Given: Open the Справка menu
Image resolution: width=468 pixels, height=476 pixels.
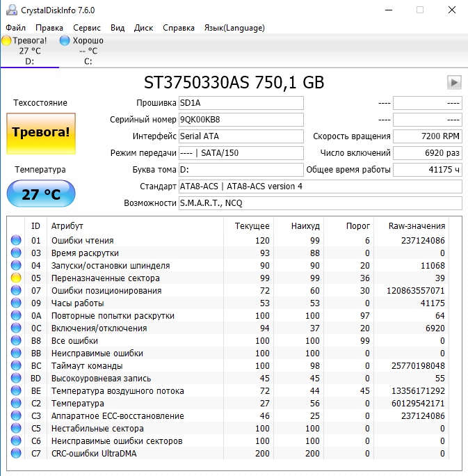Looking at the screenshot, I should point(178,28).
